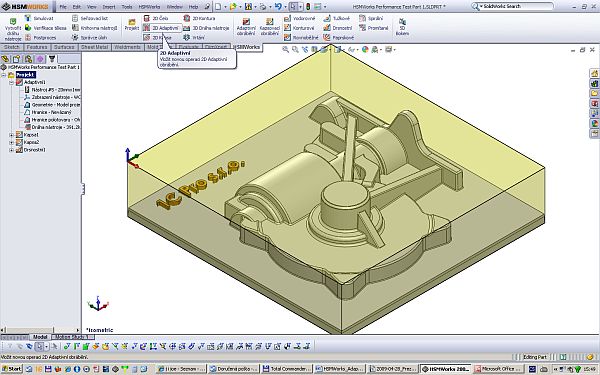Select the Tužkové pencil strategy
The image size is (600, 375).
coord(337,18)
